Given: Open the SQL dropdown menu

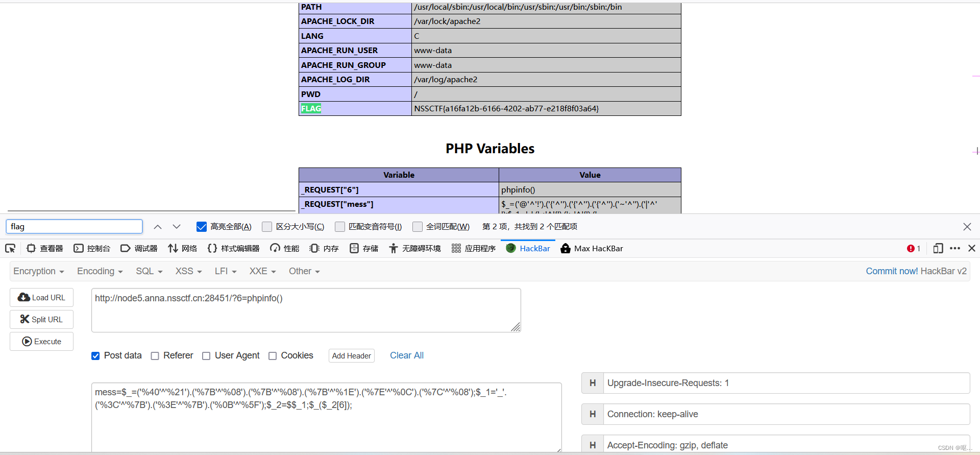Looking at the screenshot, I should 149,271.
